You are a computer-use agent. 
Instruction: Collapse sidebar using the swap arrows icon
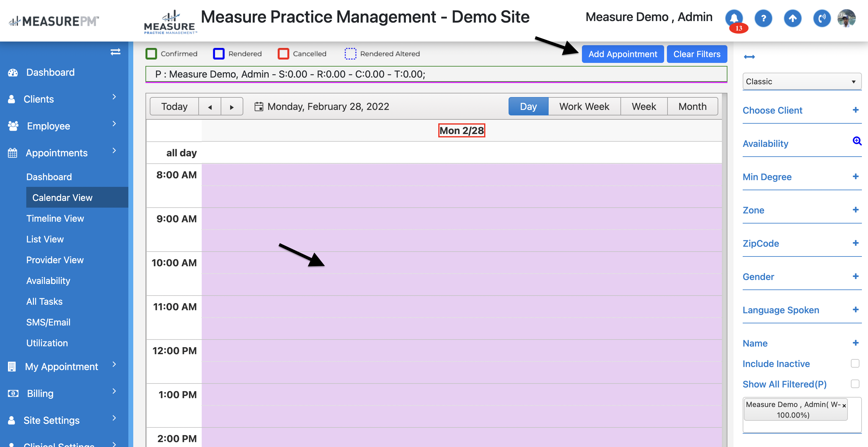click(x=115, y=52)
